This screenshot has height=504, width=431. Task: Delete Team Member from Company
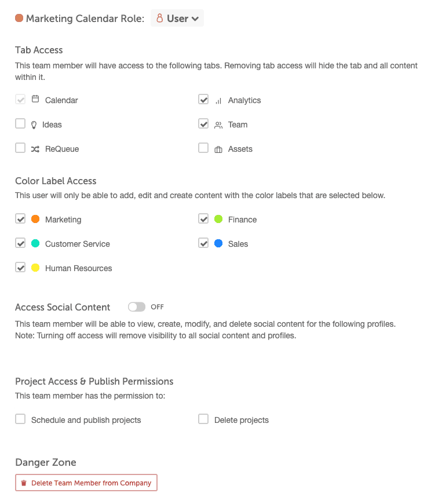(86, 483)
